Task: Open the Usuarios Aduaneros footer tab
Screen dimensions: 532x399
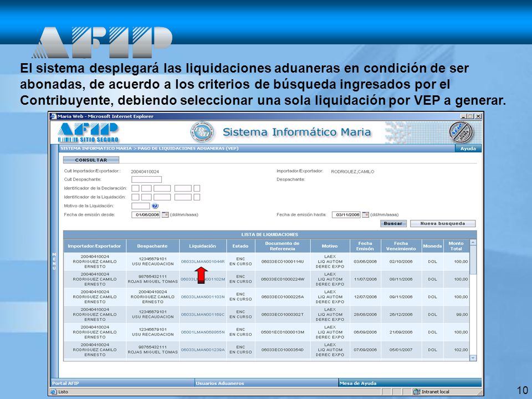Action: [267, 383]
